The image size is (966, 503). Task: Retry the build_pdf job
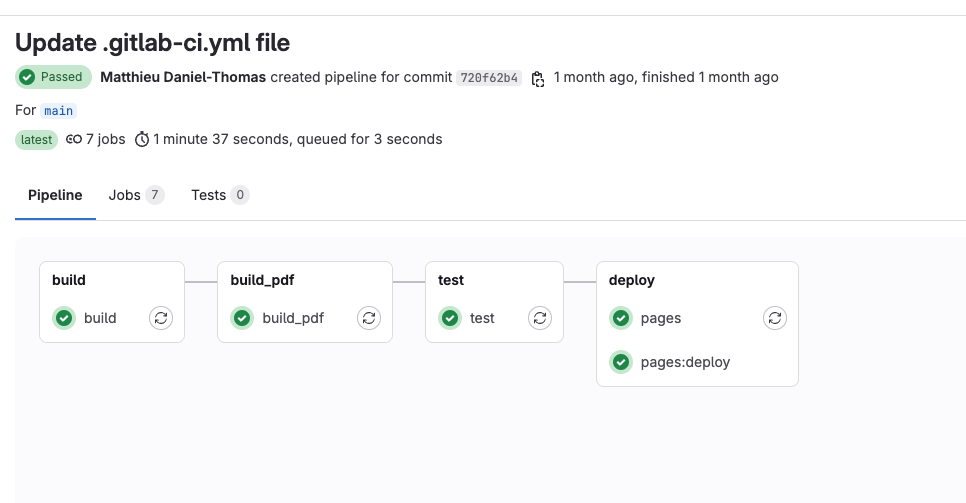tap(369, 318)
